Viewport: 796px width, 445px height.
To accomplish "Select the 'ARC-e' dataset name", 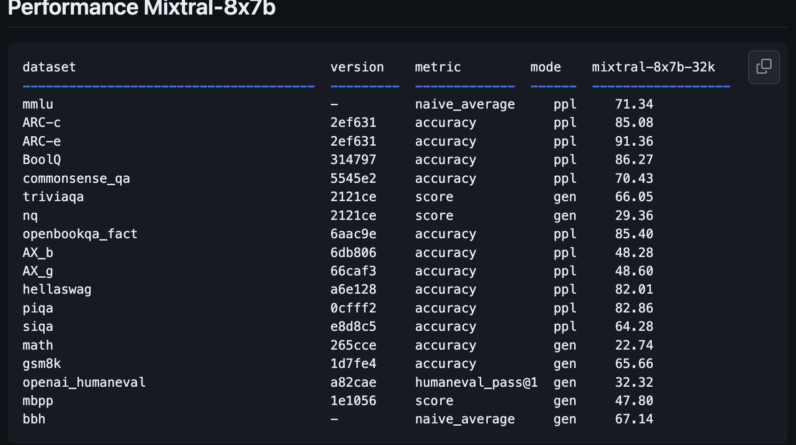I will click(42, 141).
